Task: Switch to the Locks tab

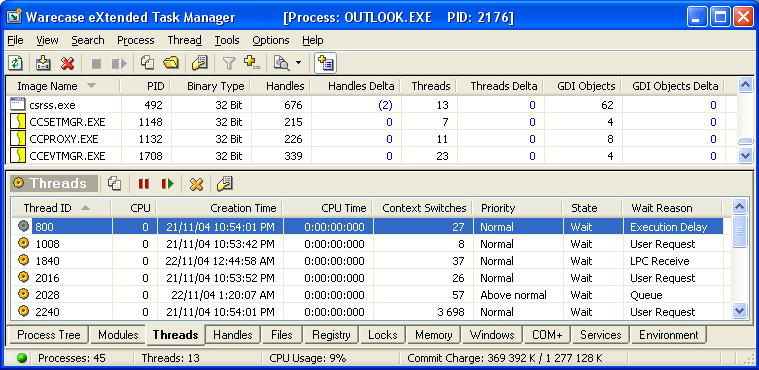Action: [382, 335]
